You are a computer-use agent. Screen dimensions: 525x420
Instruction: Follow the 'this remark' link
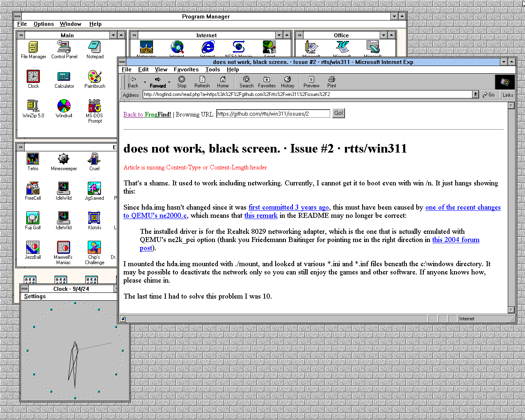[261, 215]
